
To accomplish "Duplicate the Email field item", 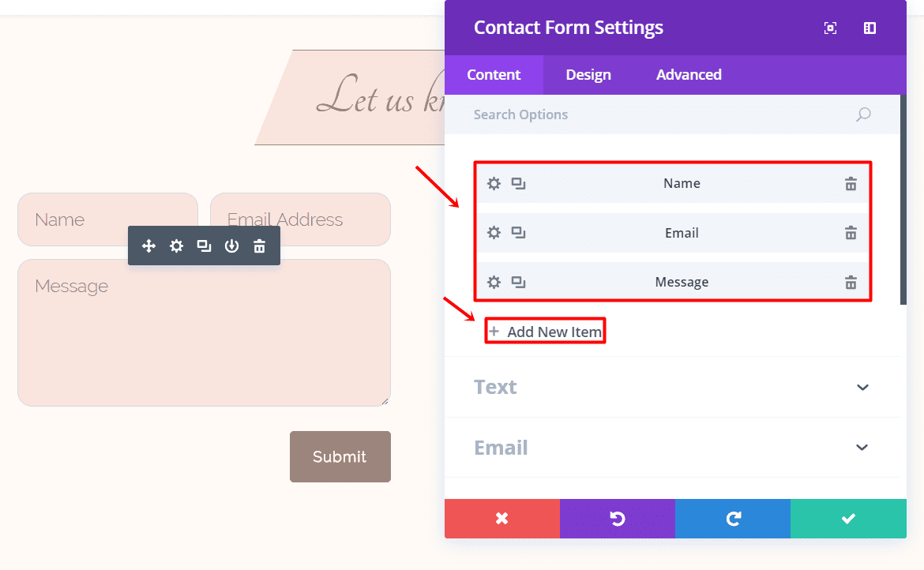I will coord(518,233).
